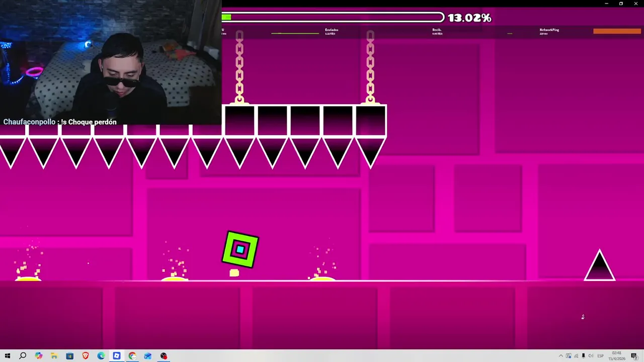The height and width of the screenshot is (362, 644).
Task: Open the Outlook taskbar icon
Action: (148, 356)
